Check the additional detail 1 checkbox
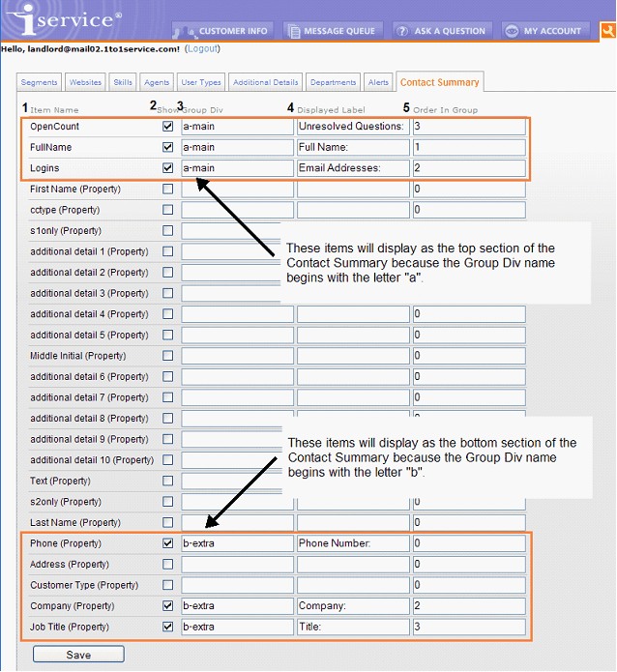 [x=167, y=251]
